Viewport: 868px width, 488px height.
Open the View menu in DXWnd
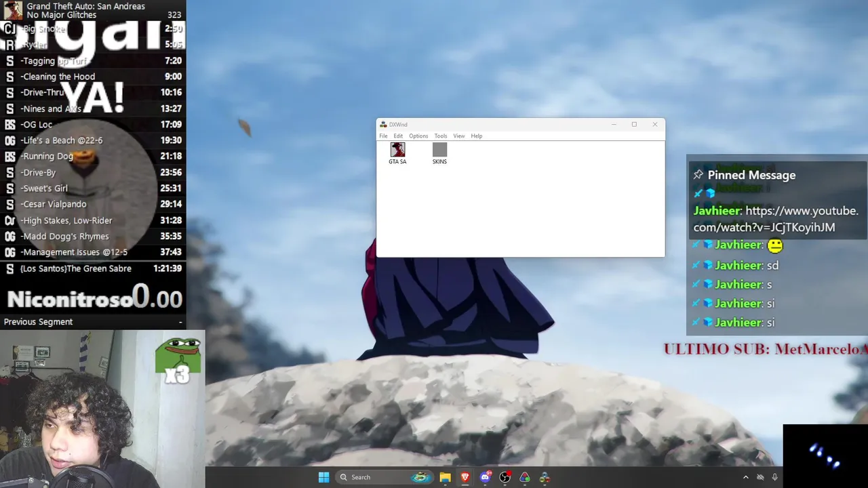click(x=459, y=136)
